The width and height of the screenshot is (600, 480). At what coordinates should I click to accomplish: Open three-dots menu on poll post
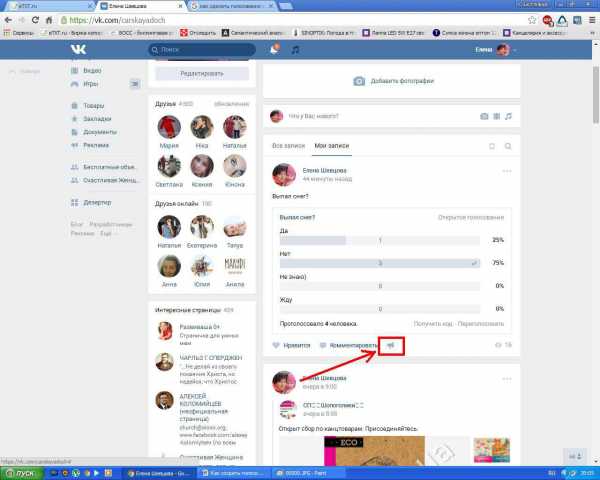pyautogui.click(x=507, y=171)
